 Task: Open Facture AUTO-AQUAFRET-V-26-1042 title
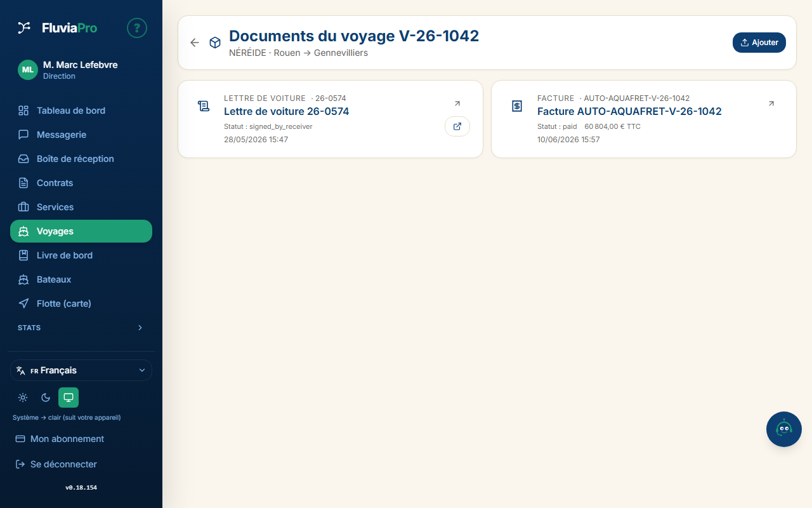(629, 111)
